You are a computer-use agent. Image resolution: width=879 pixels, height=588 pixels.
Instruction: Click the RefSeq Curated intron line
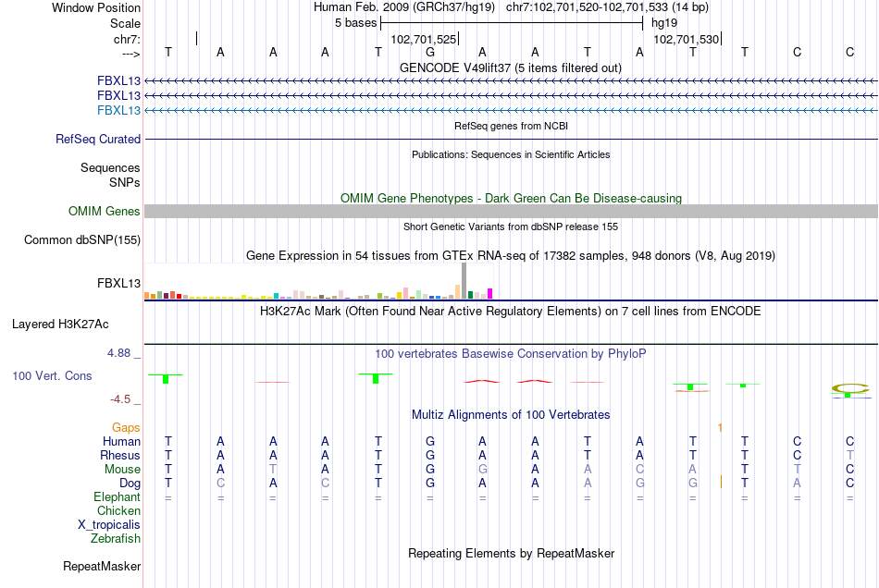pyautogui.click(x=511, y=139)
